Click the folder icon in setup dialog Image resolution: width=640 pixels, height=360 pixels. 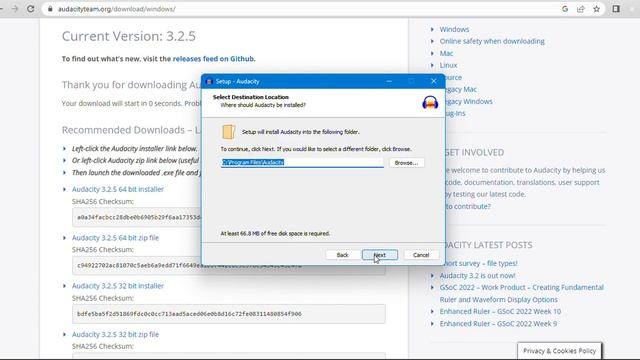[x=228, y=132]
